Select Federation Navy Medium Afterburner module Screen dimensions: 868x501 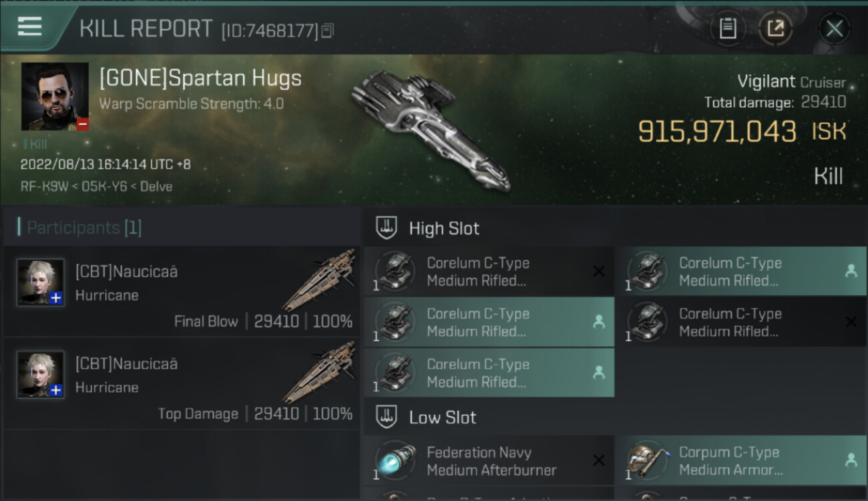pos(491,461)
